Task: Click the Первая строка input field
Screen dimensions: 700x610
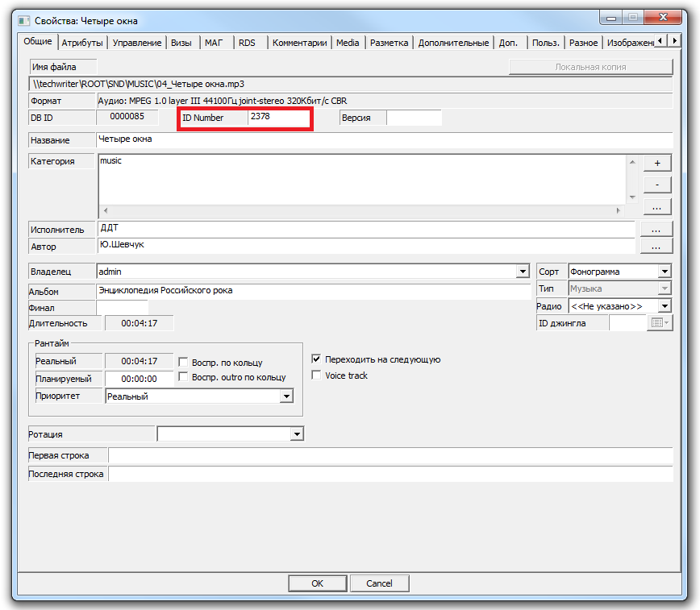Action: coord(390,455)
